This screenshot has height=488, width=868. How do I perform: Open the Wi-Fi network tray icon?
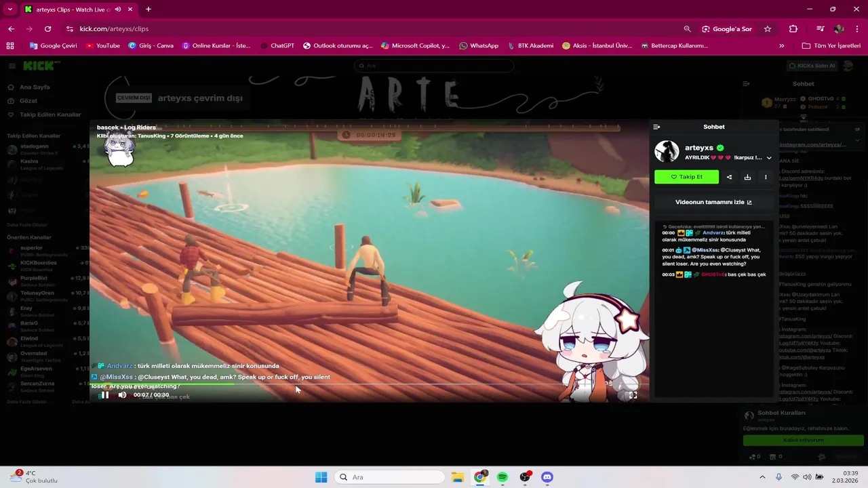pyautogui.click(x=795, y=477)
